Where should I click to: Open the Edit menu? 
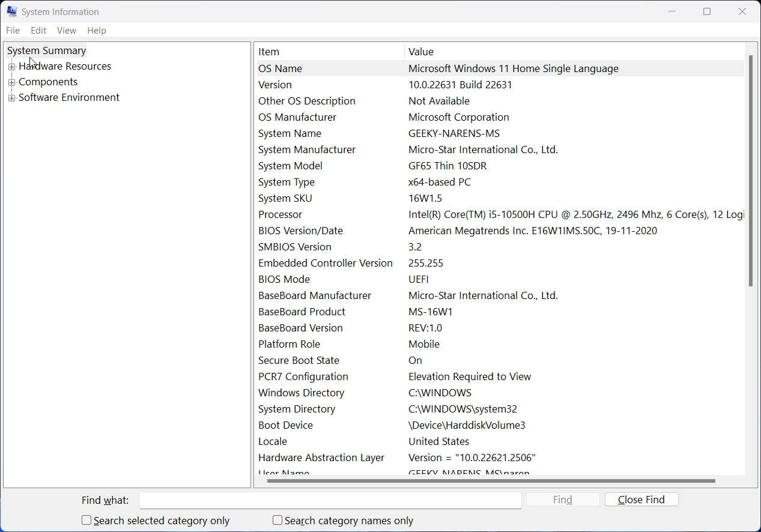click(38, 30)
